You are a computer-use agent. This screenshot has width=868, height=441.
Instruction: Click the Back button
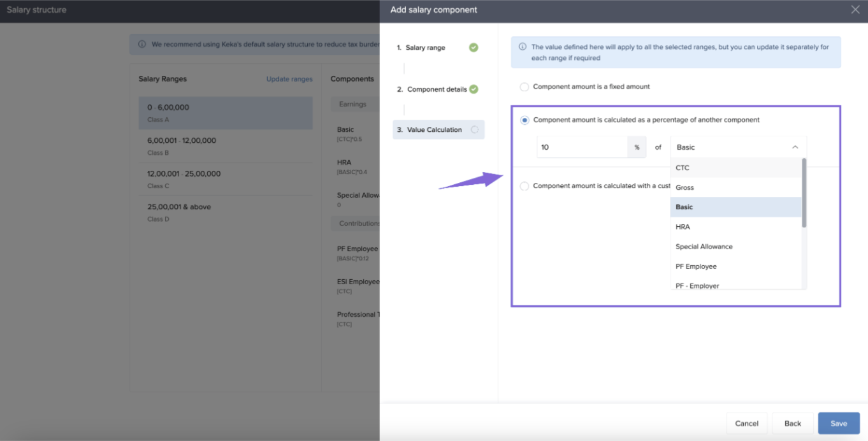[792, 423]
